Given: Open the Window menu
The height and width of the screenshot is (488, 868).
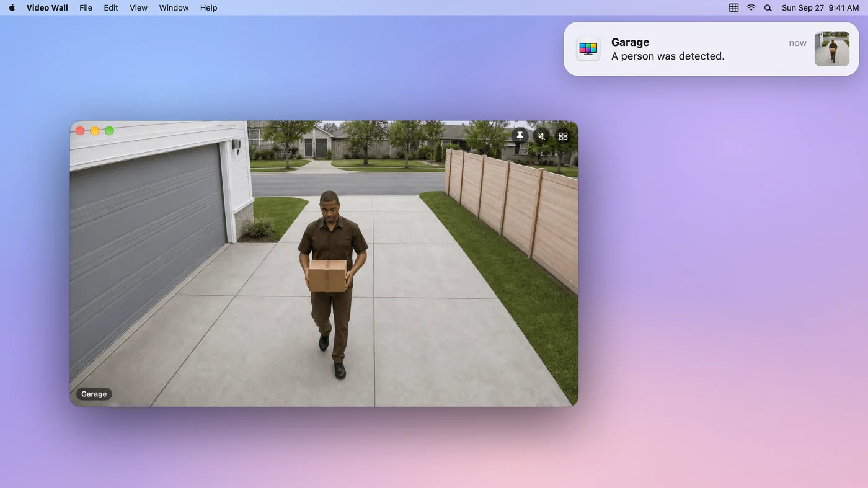Looking at the screenshot, I should [174, 7].
